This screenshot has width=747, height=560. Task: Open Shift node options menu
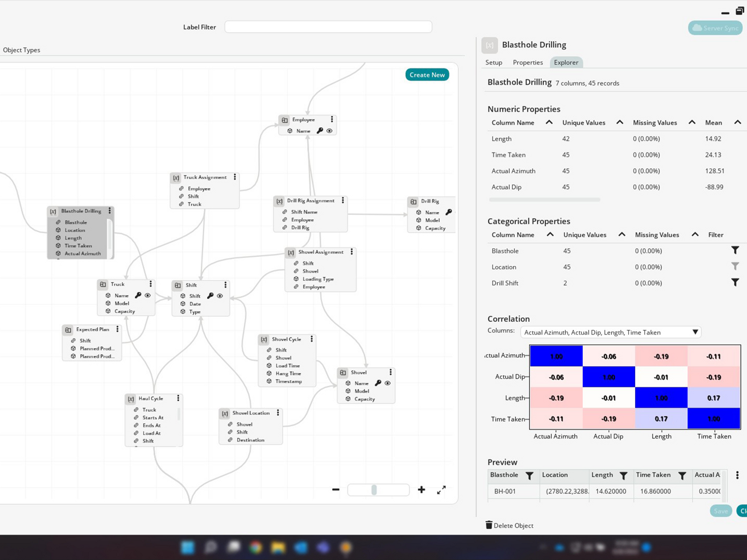[225, 285]
